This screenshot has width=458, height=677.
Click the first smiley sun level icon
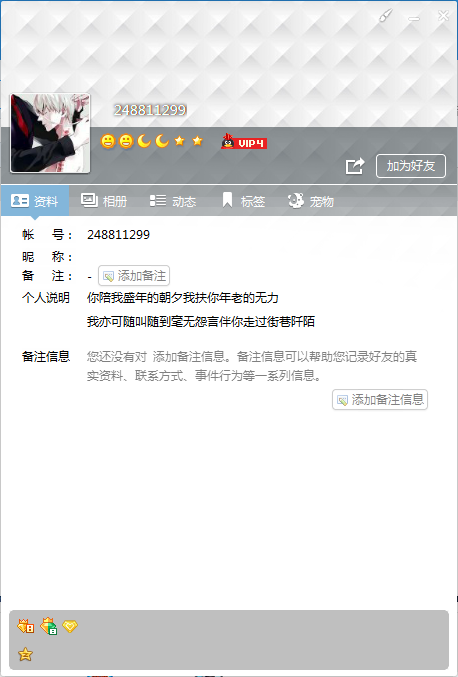pos(108,141)
